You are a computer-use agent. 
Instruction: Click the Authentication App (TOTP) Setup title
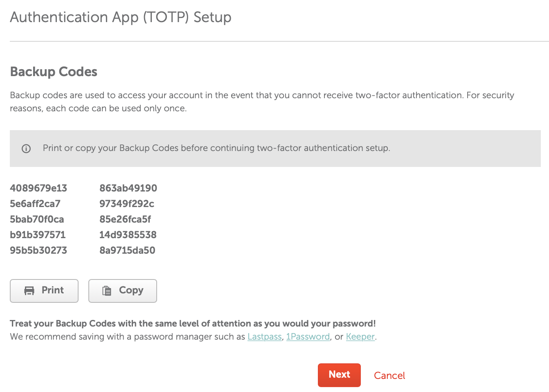coord(121,17)
